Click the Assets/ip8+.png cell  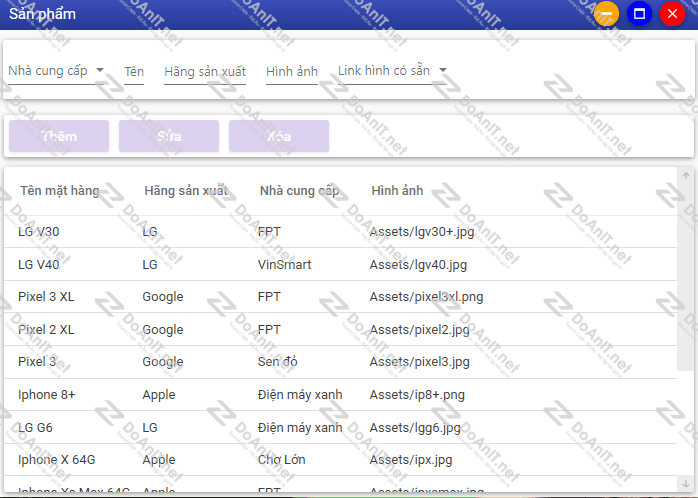417,395
